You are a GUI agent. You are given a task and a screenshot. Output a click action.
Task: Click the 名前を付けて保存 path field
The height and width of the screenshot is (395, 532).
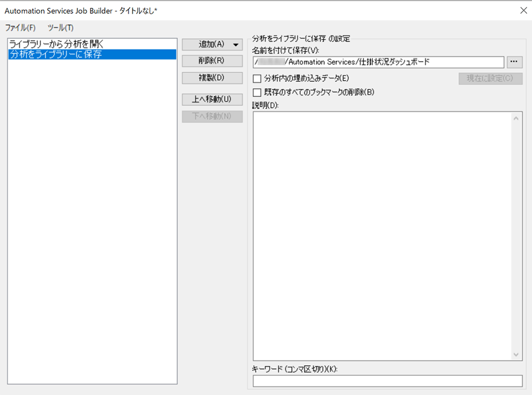[378, 62]
